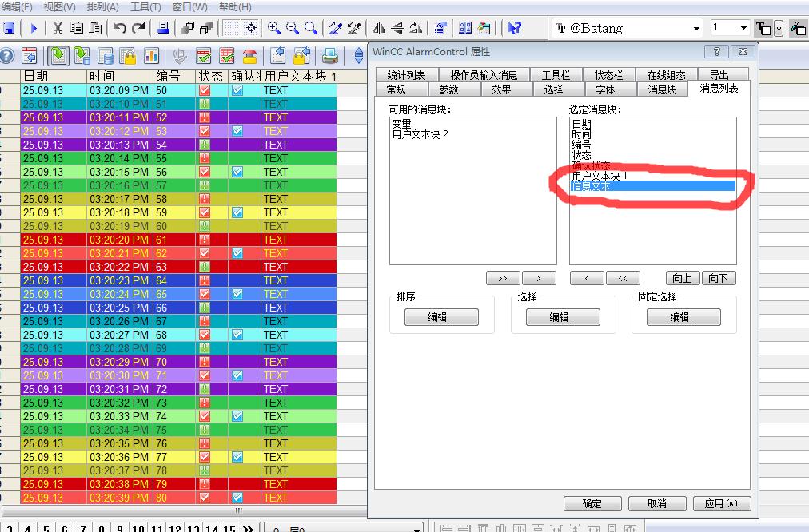Click 编辑 button under 固定选择
809x532 pixels.
coord(683,317)
